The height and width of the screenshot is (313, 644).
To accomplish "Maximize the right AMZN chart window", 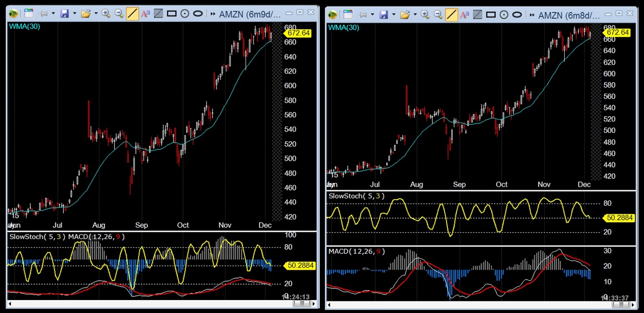I will (x=619, y=14).
